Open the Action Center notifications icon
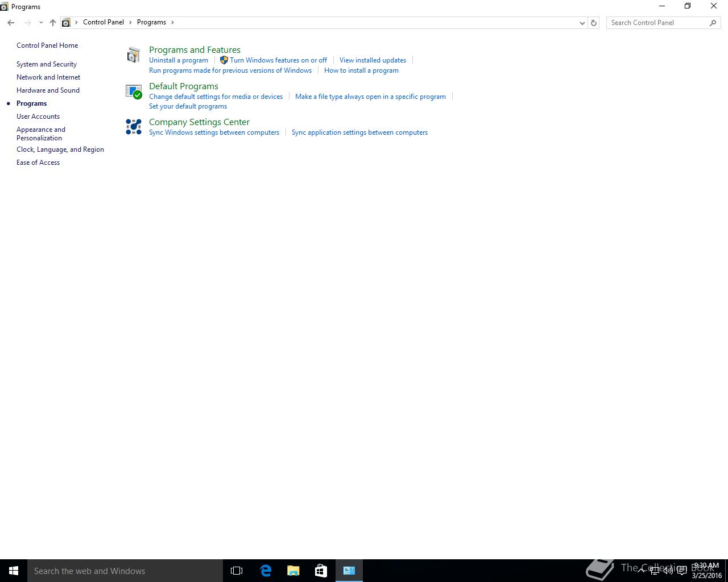The width and height of the screenshot is (728, 582). point(681,571)
